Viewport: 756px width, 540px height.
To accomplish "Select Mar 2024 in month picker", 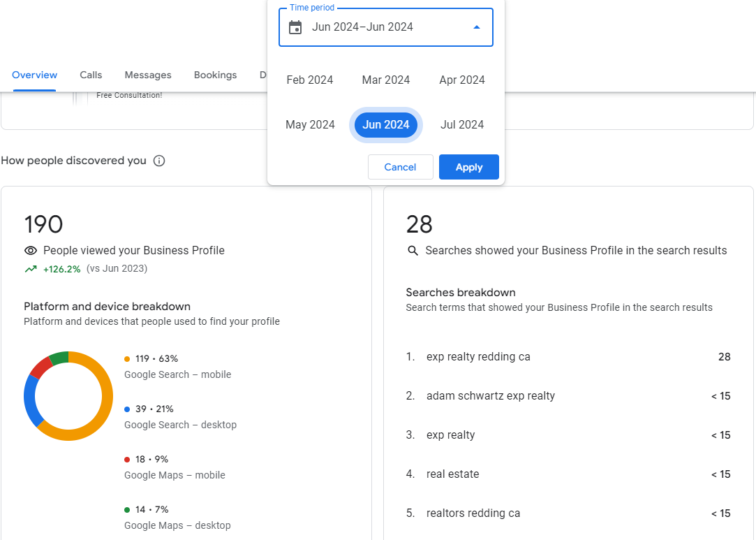I will 386,80.
